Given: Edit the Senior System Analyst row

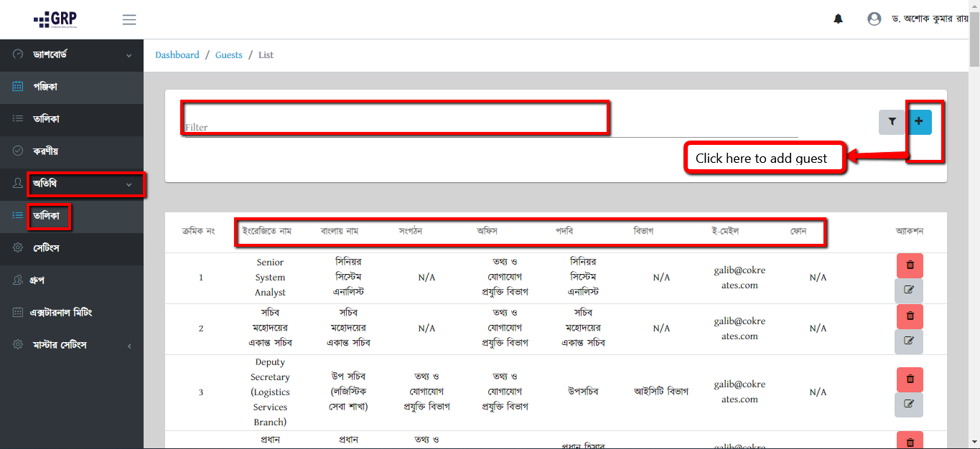Looking at the screenshot, I should [x=910, y=290].
